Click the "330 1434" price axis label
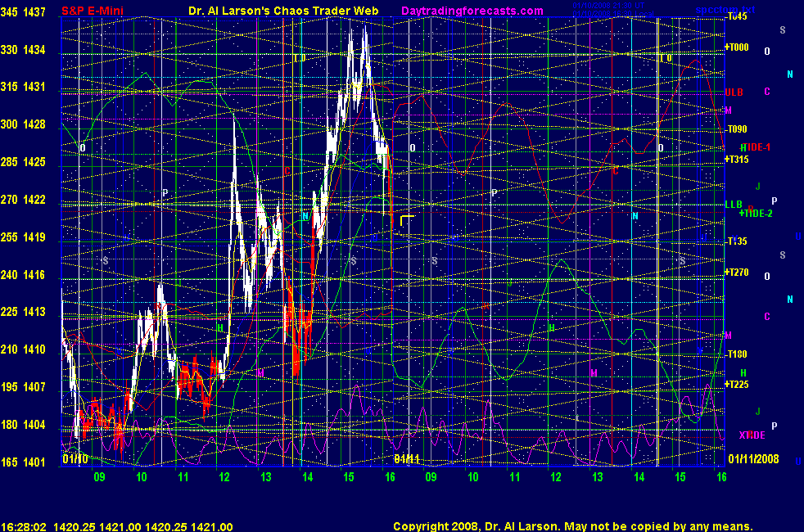The width and height of the screenshot is (804, 532). pos(23,50)
